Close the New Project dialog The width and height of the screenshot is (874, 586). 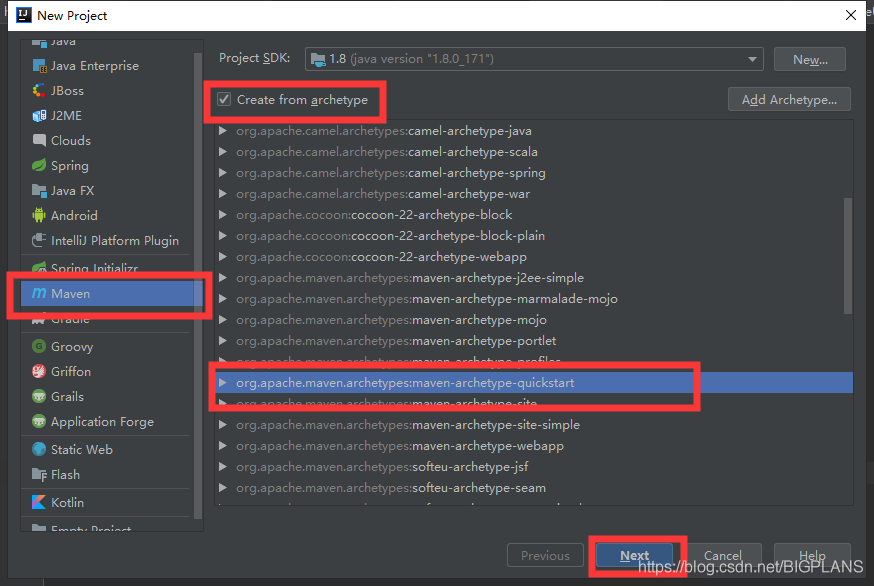coord(851,15)
